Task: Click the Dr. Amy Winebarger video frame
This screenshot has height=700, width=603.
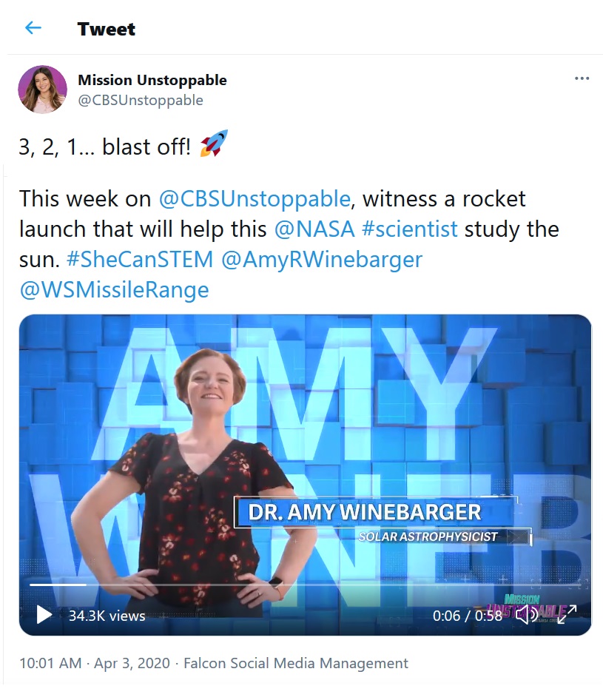Action: pyautogui.click(x=306, y=474)
